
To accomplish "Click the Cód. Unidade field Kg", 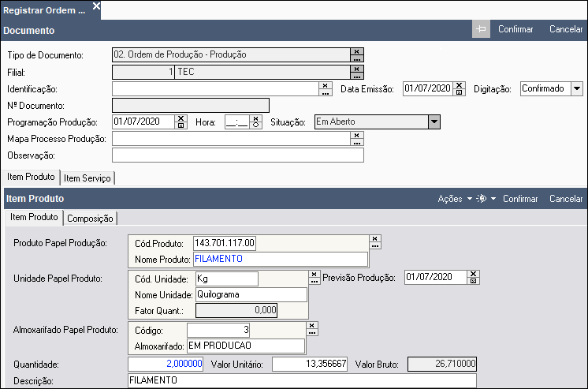I will pos(227,279).
